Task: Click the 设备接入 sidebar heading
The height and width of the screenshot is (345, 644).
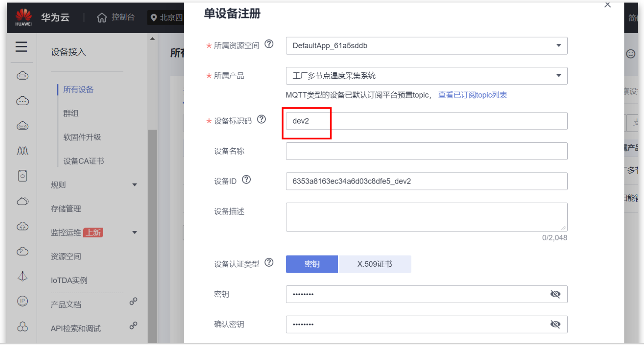Action: (x=68, y=52)
